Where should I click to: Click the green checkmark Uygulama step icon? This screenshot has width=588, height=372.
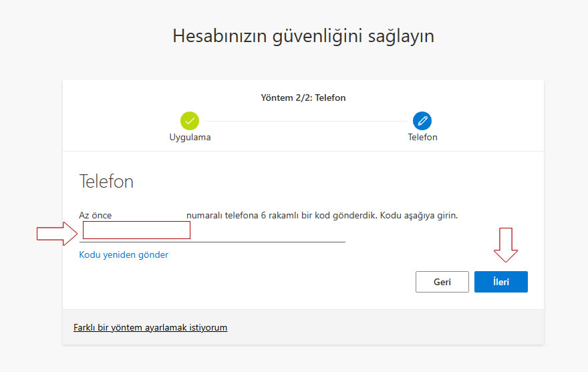coord(190,121)
